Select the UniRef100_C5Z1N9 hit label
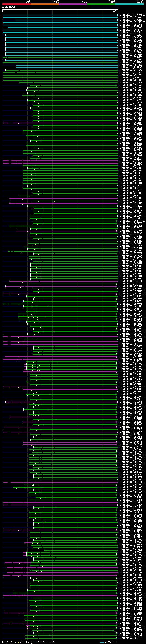 [x=131, y=123]
